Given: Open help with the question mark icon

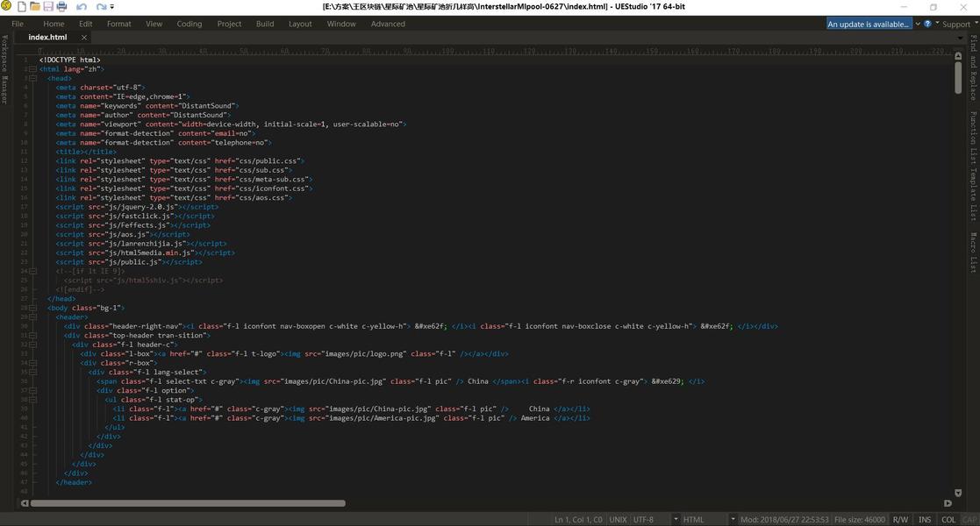Looking at the screenshot, I should [x=927, y=24].
